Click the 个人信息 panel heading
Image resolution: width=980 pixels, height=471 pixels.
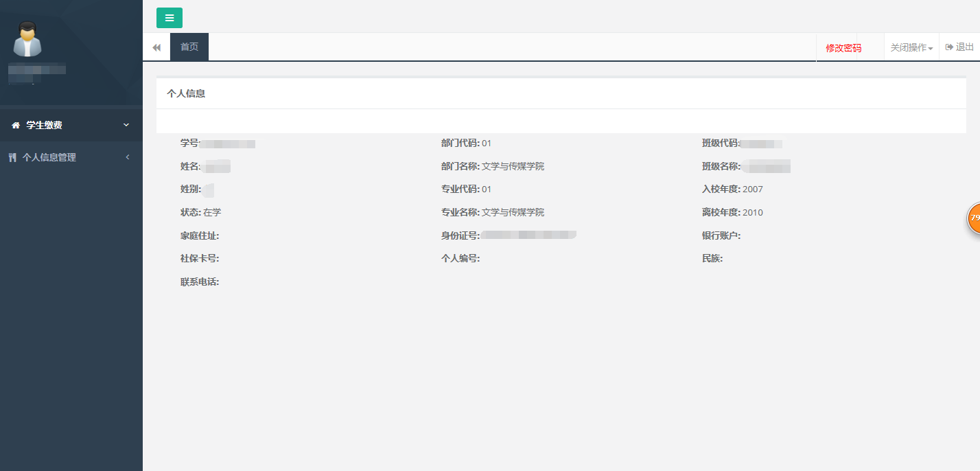coord(186,93)
